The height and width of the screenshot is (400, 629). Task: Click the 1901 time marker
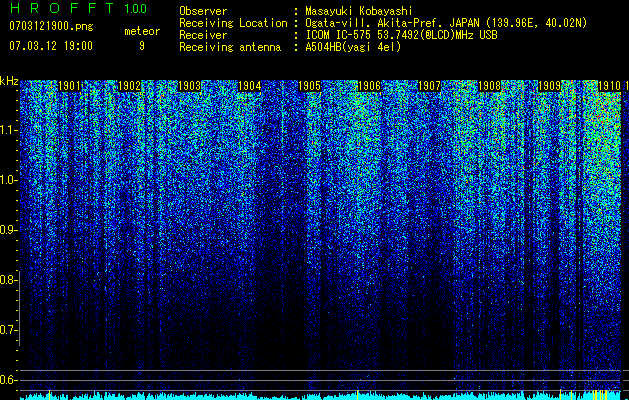pos(69,86)
